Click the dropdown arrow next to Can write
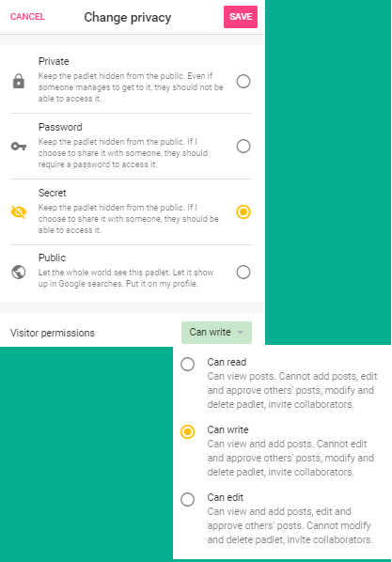 pyautogui.click(x=241, y=333)
